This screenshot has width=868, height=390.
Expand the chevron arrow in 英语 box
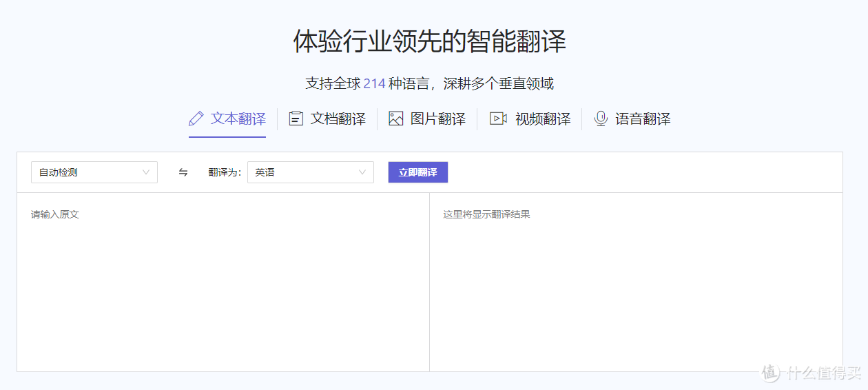click(362, 172)
